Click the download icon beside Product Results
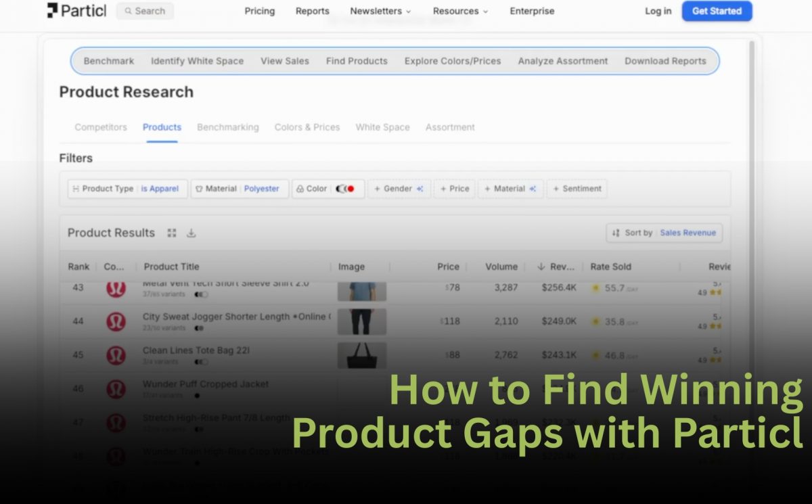This screenshot has height=504, width=812. tap(191, 233)
